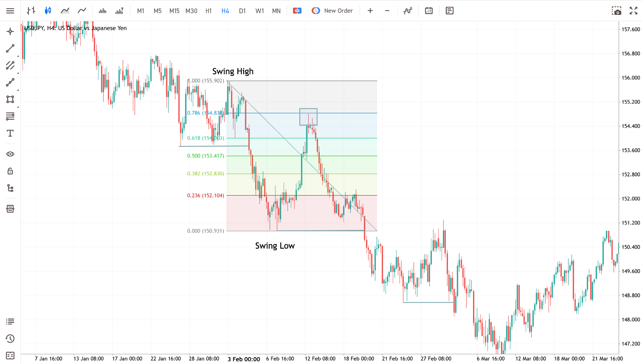Zoom out the chart with minus
This screenshot has width=642, height=364.
pyautogui.click(x=387, y=11)
